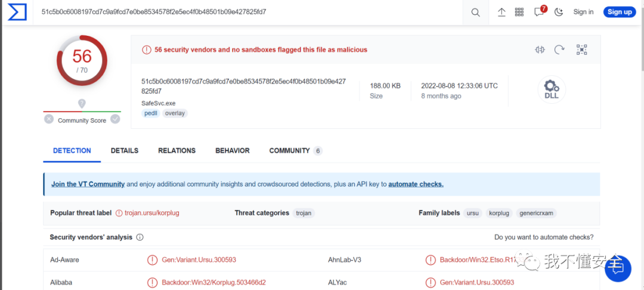
Task: Toggle dark mode moon icon
Action: coord(559,13)
